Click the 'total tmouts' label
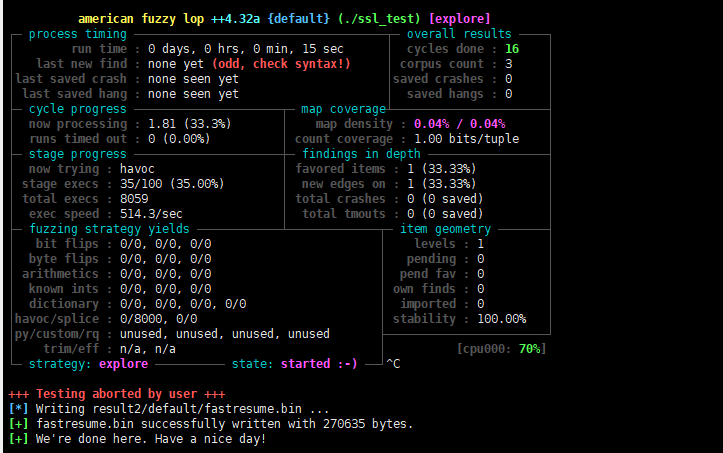Image resolution: width=723 pixels, height=453 pixels. [344, 214]
